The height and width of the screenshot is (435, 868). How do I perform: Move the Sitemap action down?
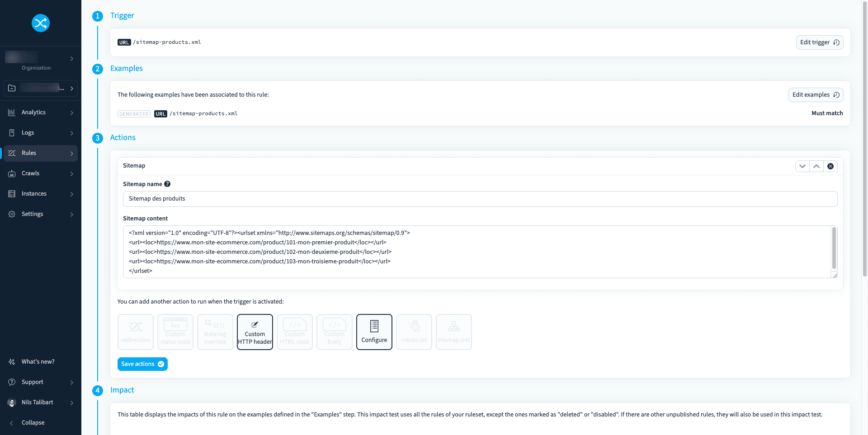802,166
